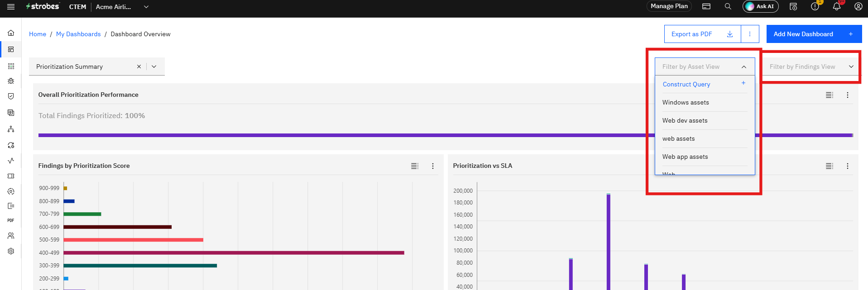Open the bug findings icon in sidebar

click(x=11, y=81)
